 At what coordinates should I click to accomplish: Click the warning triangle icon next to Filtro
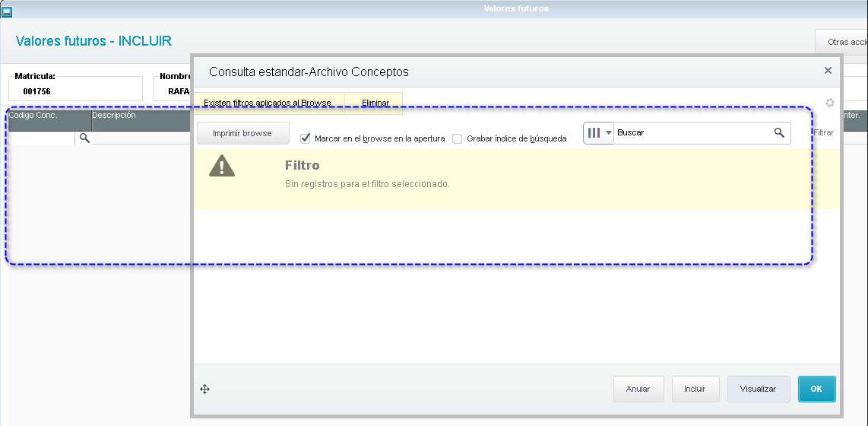click(222, 166)
